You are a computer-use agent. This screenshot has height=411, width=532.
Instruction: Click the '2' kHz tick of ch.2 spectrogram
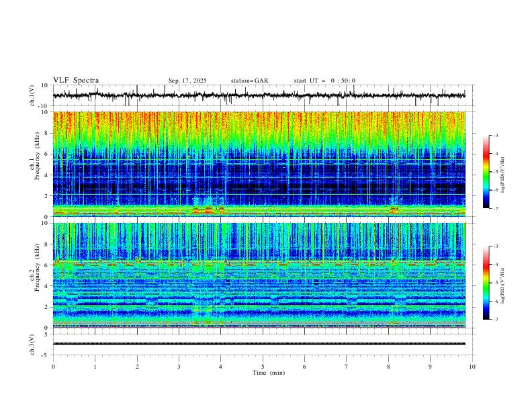coord(47,307)
